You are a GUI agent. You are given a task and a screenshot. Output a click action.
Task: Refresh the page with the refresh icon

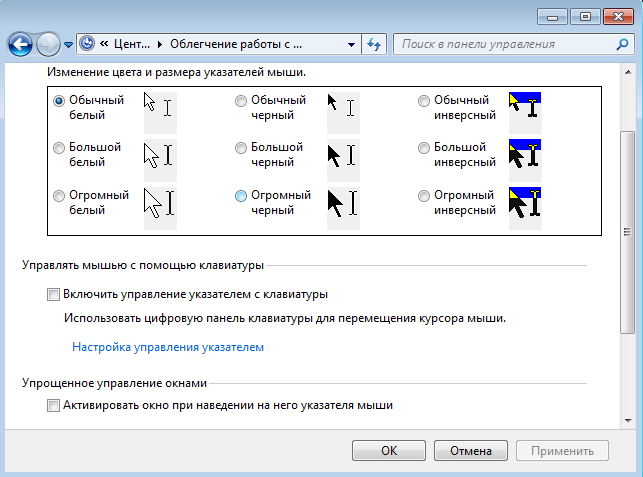tap(374, 44)
